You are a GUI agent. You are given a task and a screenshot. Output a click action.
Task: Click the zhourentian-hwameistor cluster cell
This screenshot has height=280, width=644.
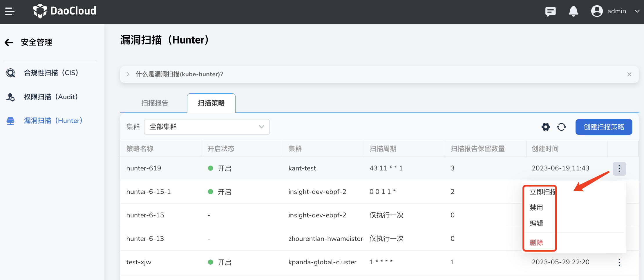coord(326,239)
